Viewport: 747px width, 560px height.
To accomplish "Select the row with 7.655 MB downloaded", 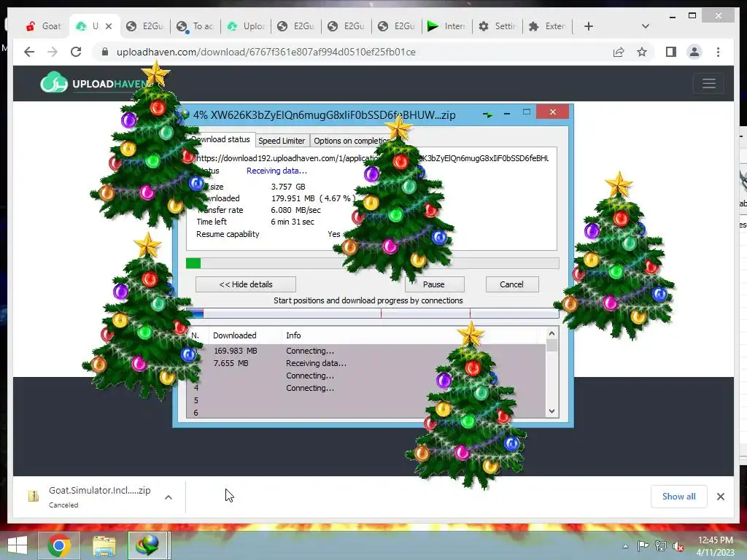I will (366, 363).
